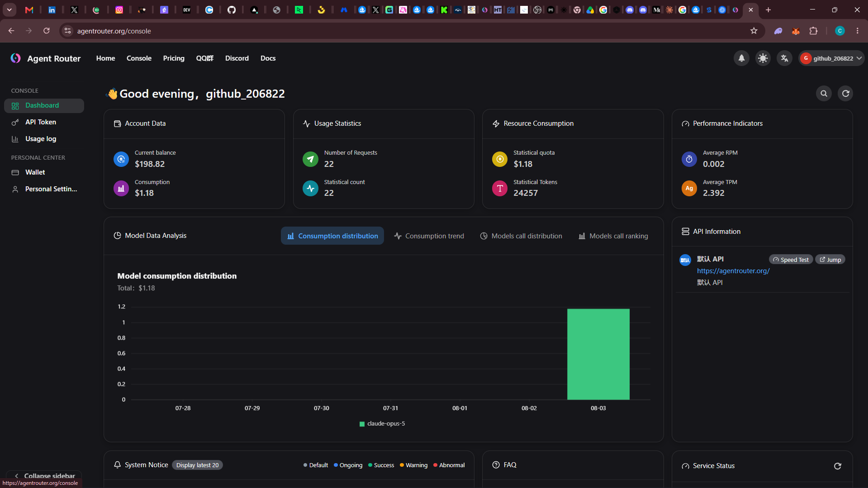The height and width of the screenshot is (488, 868).
Task: Click the Number of Requests icon
Action: pos(310,159)
